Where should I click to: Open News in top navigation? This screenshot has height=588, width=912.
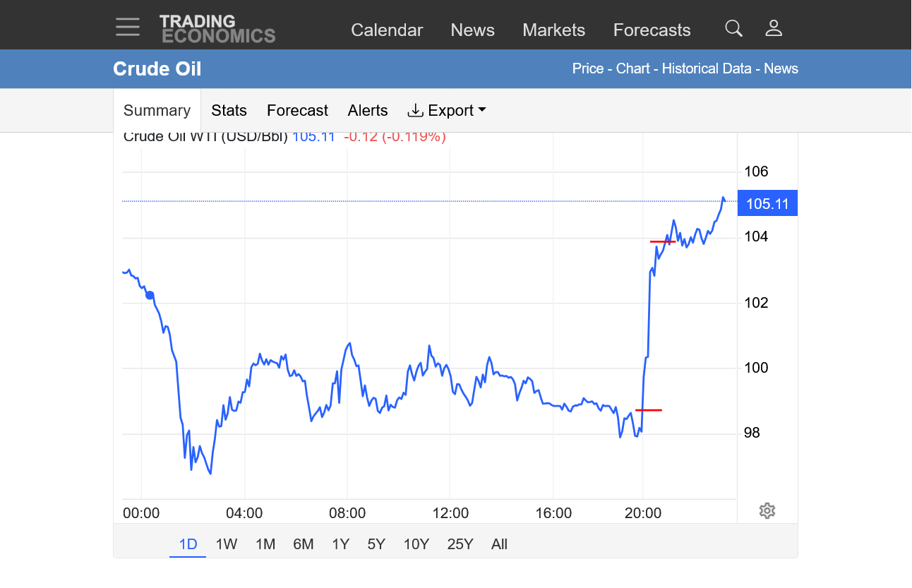[472, 30]
